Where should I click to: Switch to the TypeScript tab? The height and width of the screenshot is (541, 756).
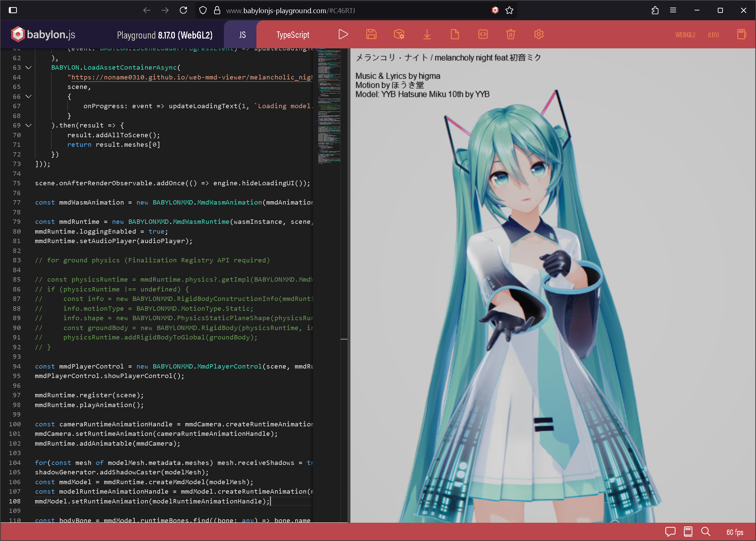click(293, 34)
